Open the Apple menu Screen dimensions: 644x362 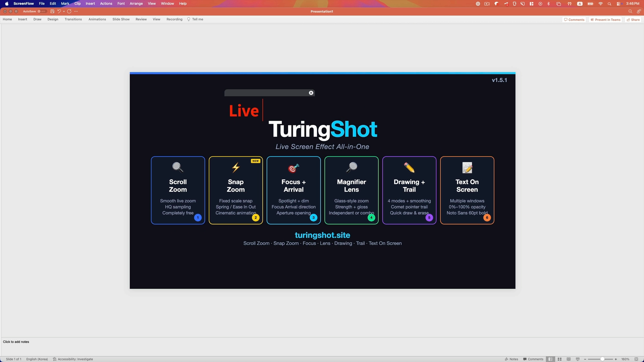coord(7,4)
